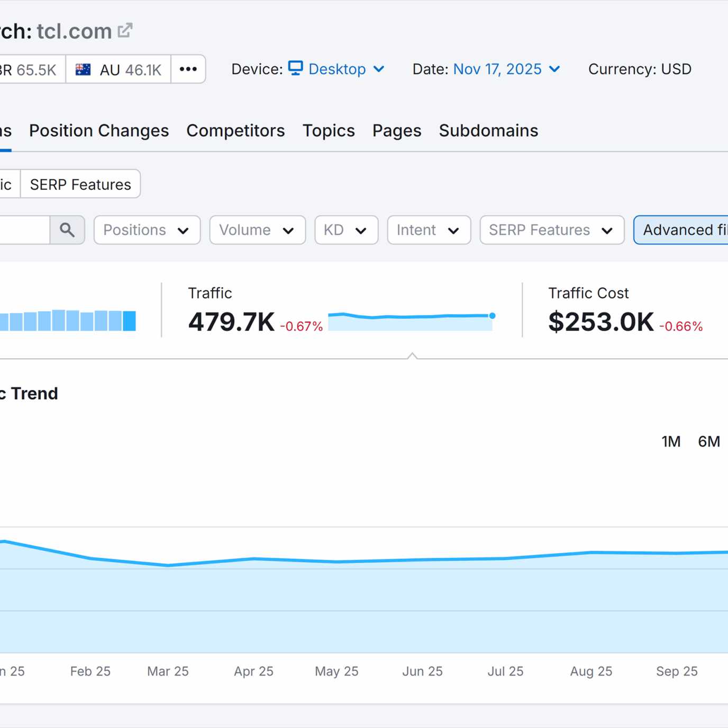Select the BR 65.5K database
The image size is (728, 728).
pyautogui.click(x=29, y=69)
